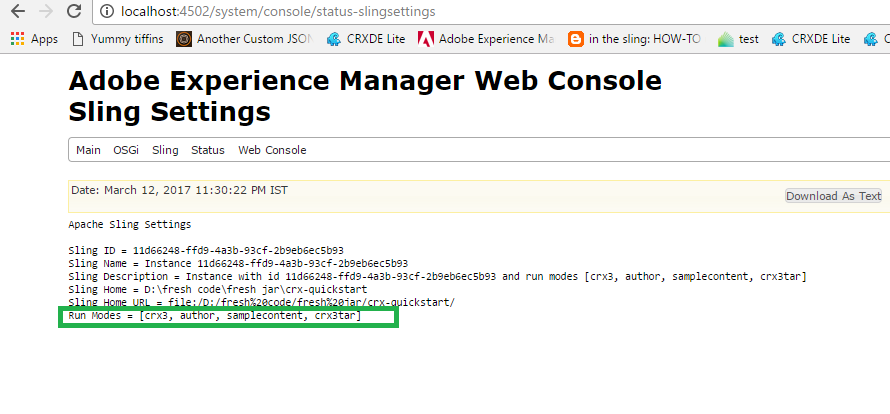Screen dimensions: 890x414
Task: Open the Another Custom JSON bookmark
Action: coord(245,39)
